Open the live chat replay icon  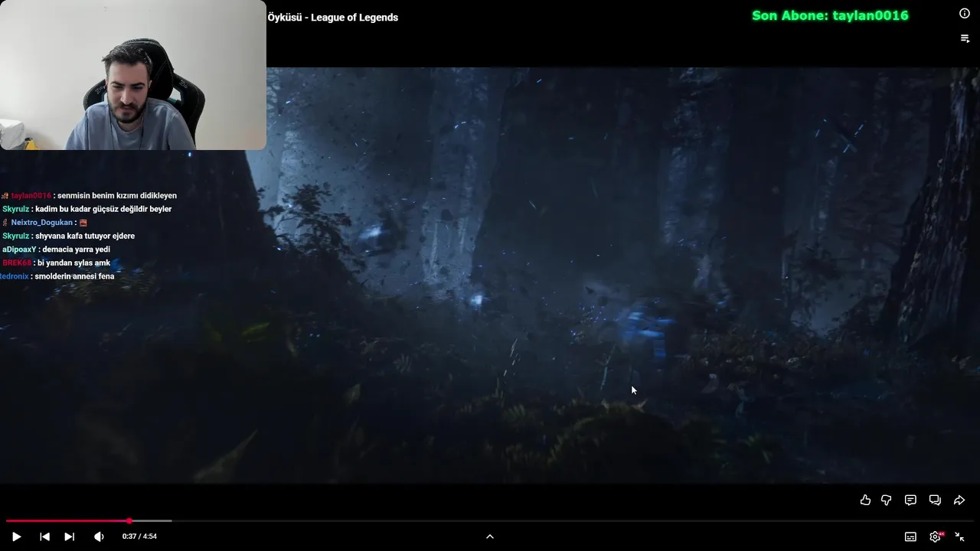[x=935, y=500]
